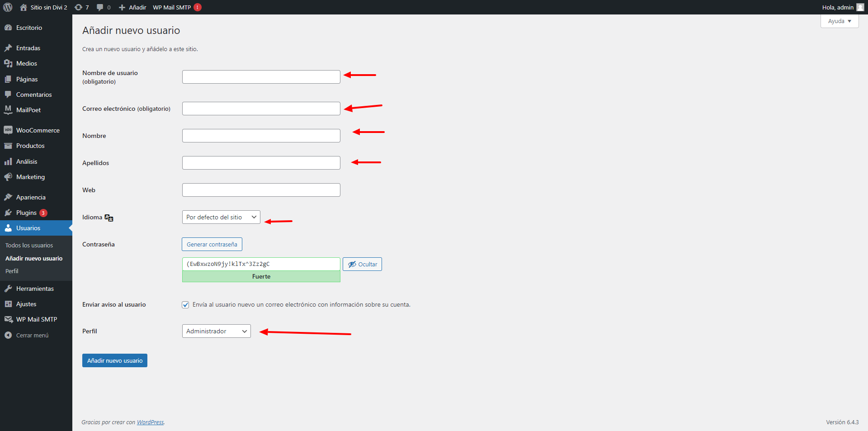Open the Idioma language dropdown
This screenshot has width=868, height=431.
pos(221,217)
